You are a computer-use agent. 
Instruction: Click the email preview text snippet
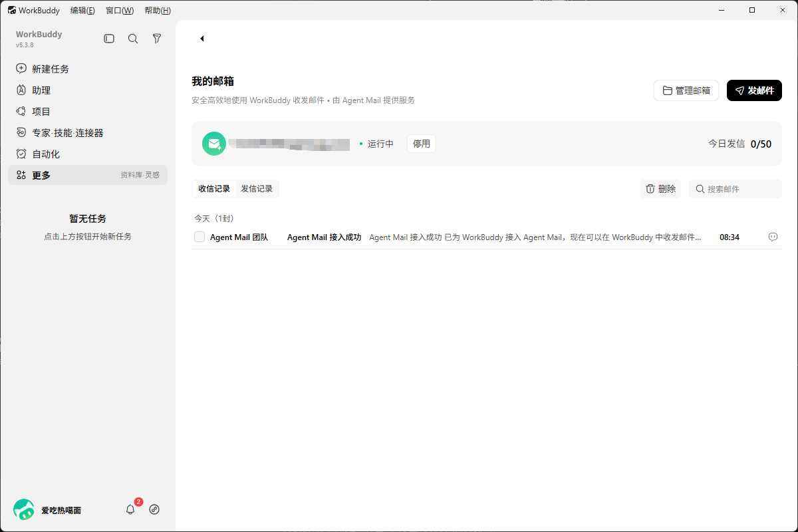[535, 237]
